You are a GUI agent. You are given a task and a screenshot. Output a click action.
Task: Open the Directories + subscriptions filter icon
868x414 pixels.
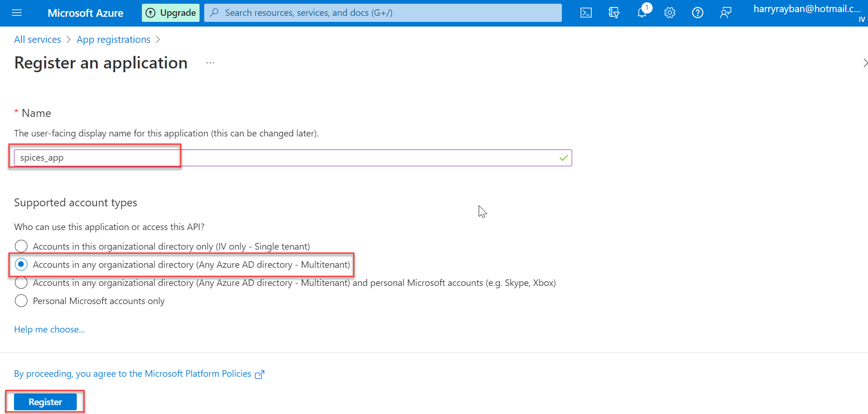click(x=614, y=13)
